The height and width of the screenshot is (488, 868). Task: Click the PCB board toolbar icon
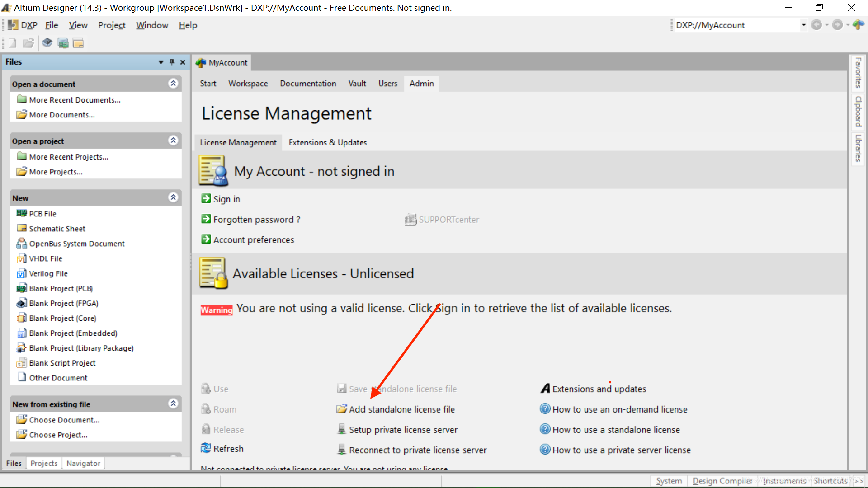coord(63,43)
